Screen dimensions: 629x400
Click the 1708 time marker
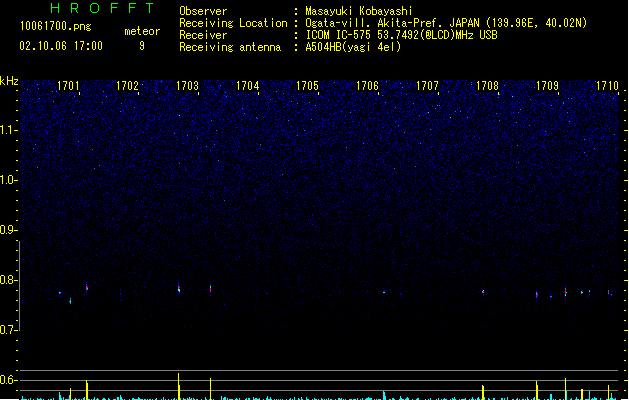click(487, 86)
